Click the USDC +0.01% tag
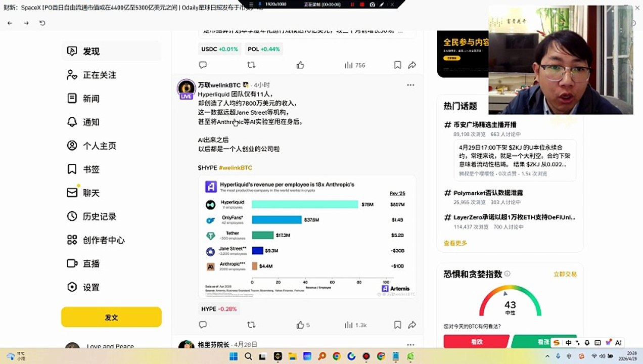 click(219, 49)
